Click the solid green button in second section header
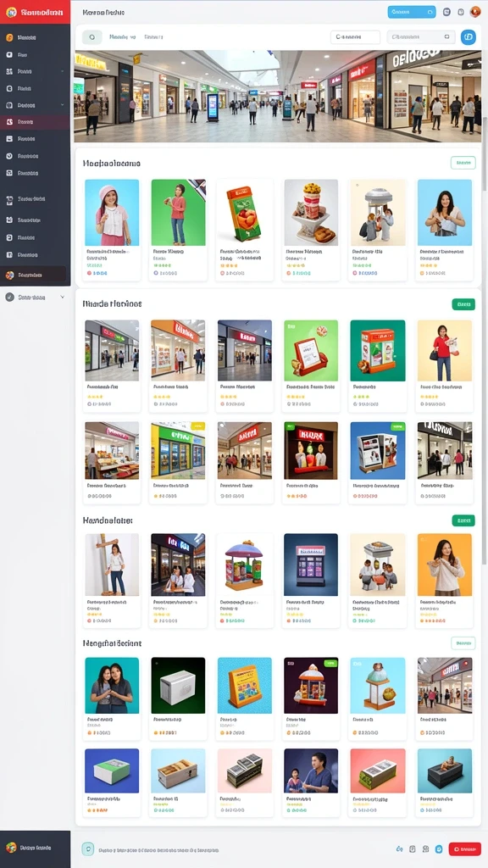Screen dimensions: 488x868 tap(463, 304)
